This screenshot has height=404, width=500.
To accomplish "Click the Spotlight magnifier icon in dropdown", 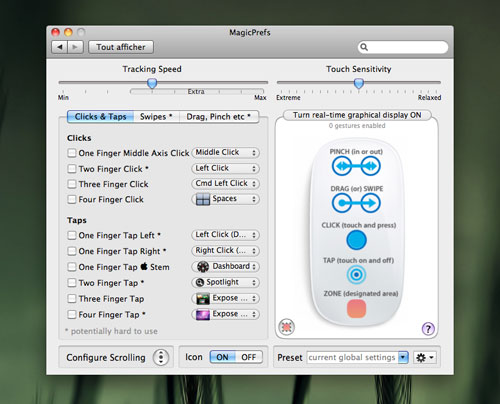I will [200, 283].
